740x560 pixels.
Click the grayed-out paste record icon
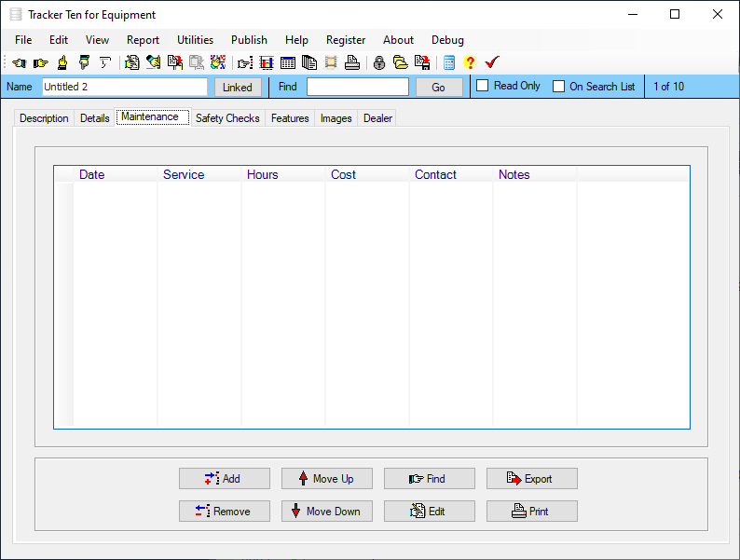point(197,62)
